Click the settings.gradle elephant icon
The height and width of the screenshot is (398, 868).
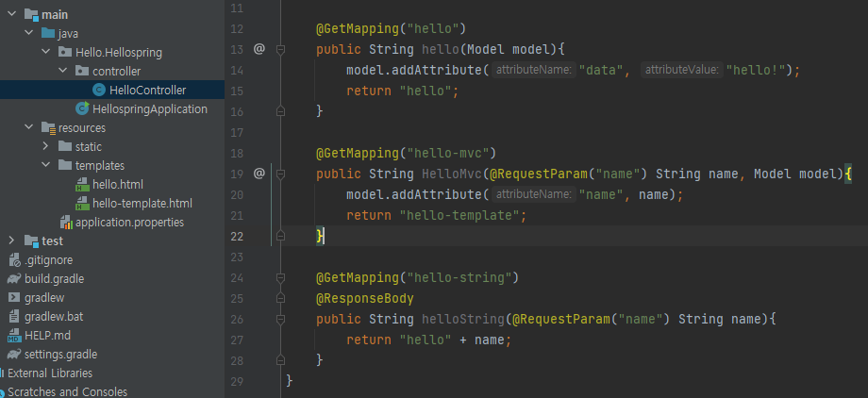[14, 354]
